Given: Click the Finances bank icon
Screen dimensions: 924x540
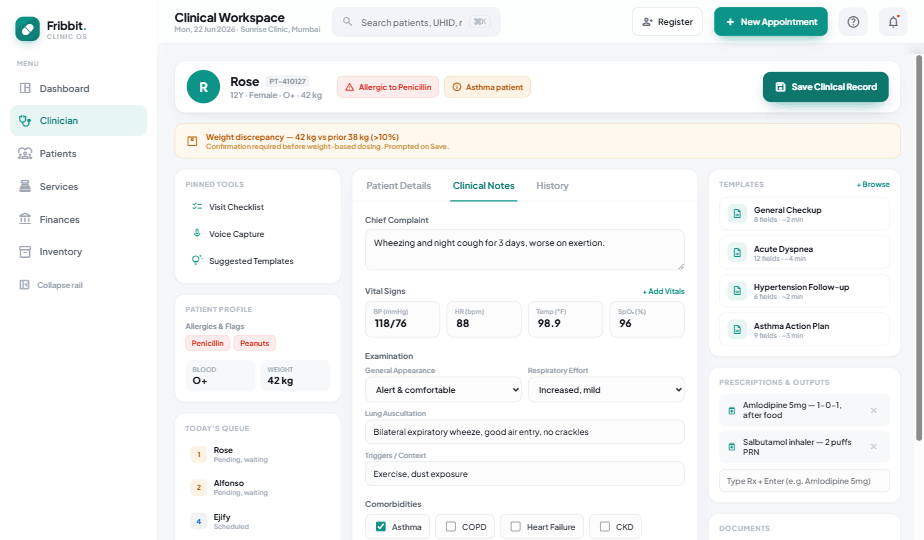Looking at the screenshot, I should [25, 219].
